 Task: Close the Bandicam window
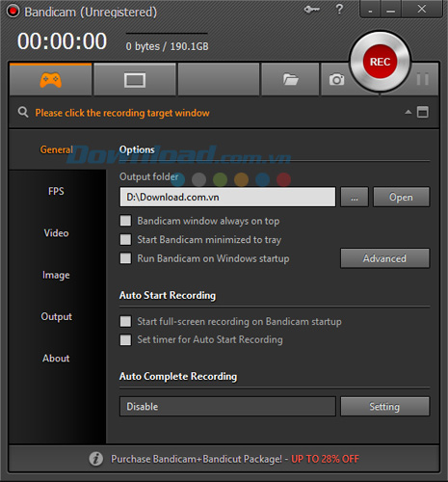click(x=422, y=9)
